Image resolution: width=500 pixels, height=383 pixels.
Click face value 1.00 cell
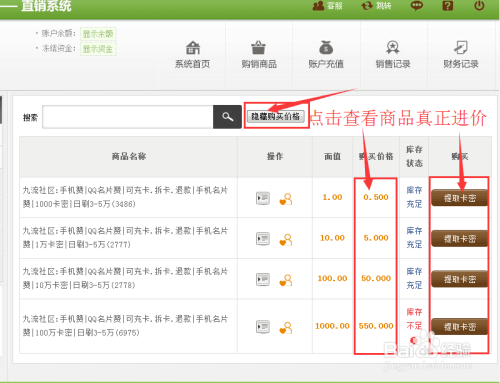[x=332, y=197]
